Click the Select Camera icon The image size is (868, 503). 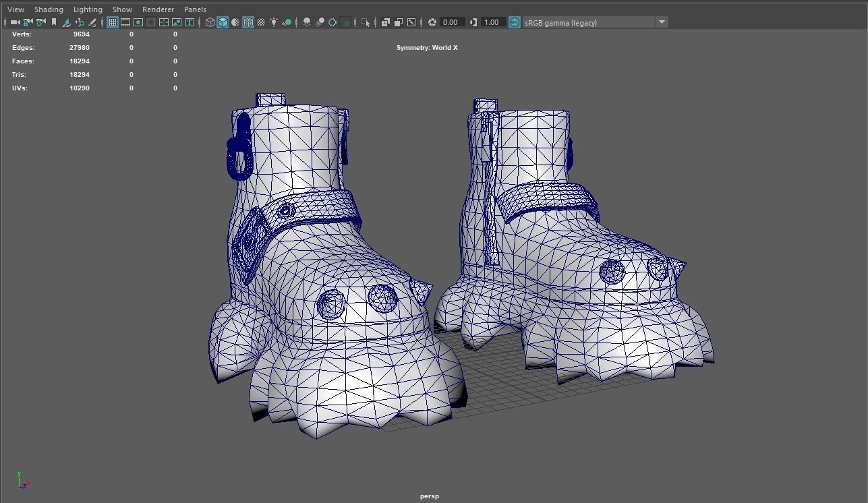[x=15, y=22]
